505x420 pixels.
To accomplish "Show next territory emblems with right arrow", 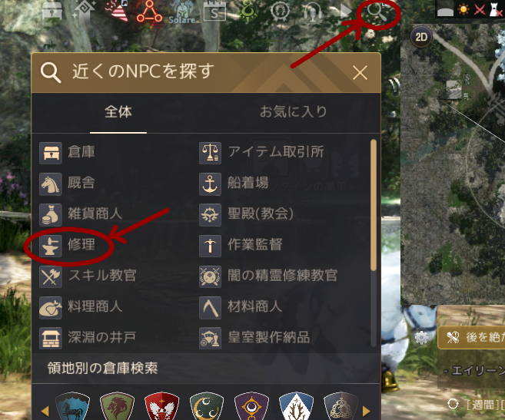I will coord(366,411).
